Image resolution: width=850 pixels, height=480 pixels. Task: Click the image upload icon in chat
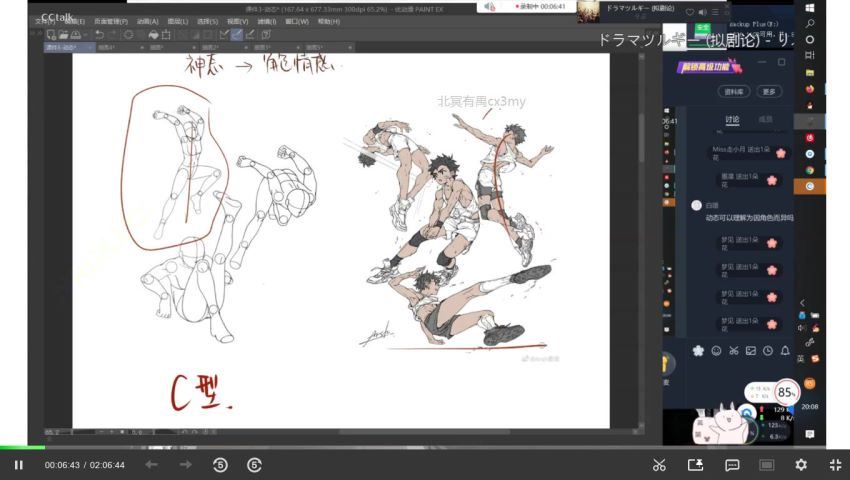[751, 351]
